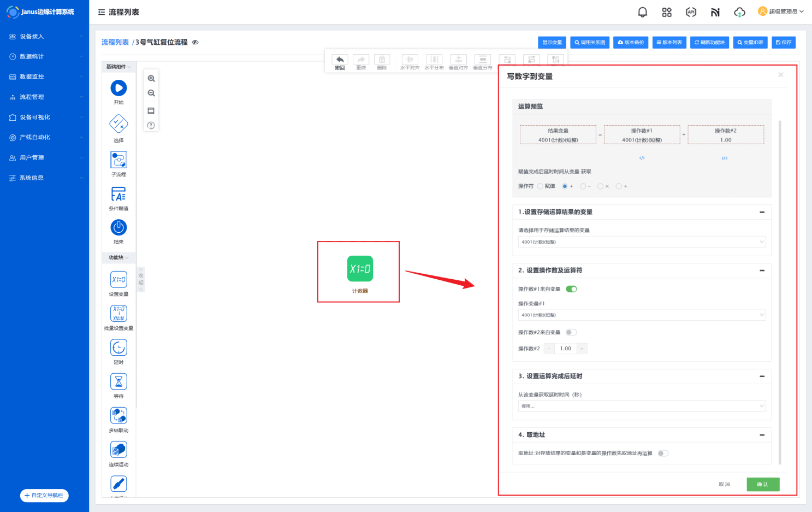812x512 pixels.
Task: Open the notification bell in header
Action: point(642,12)
